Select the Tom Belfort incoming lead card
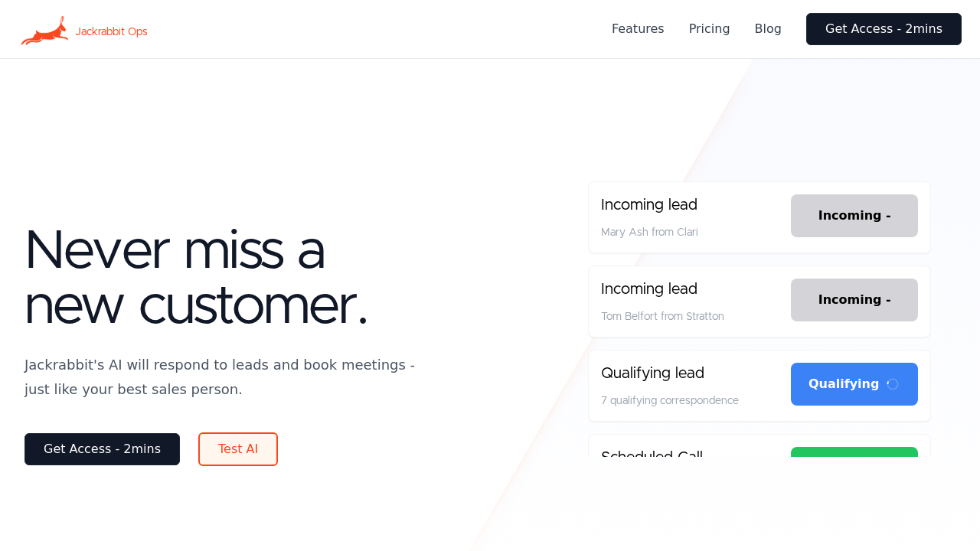This screenshot has height=551, width=980. tap(681, 302)
